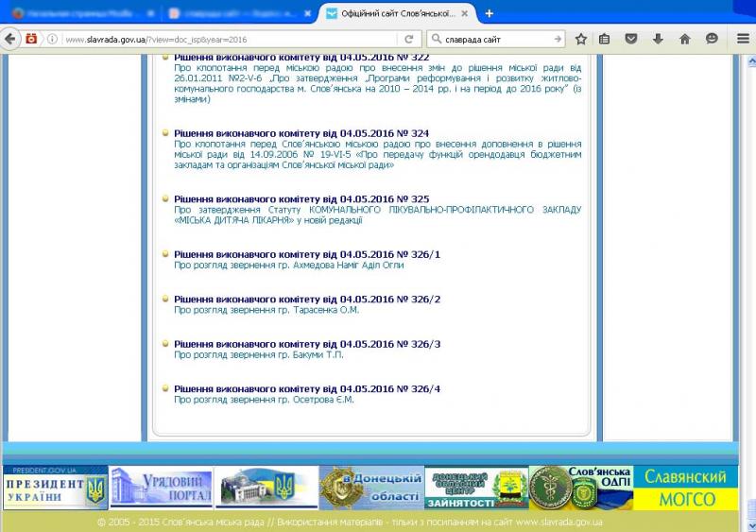
Task: Go to the browser home page icon
Action: pos(684,39)
